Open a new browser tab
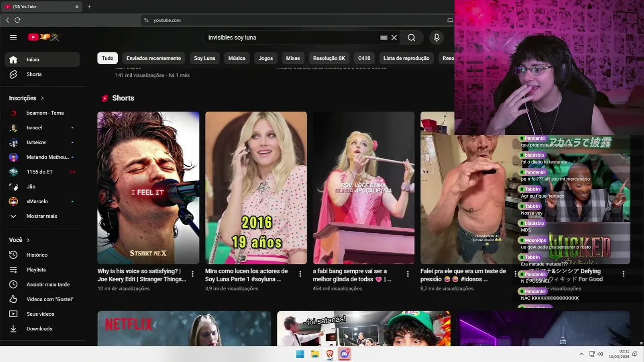The image size is (644, 362). tap(89, 7)
